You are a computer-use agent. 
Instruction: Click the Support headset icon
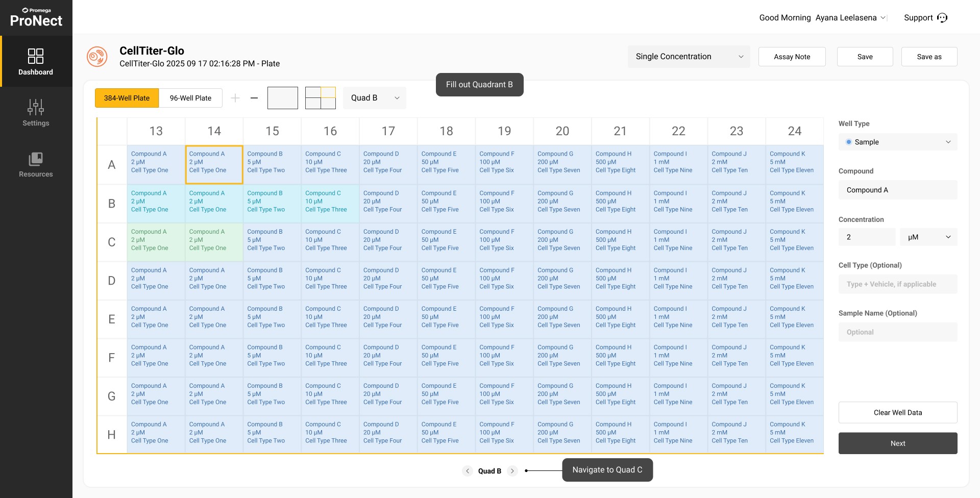pos(942,18)
